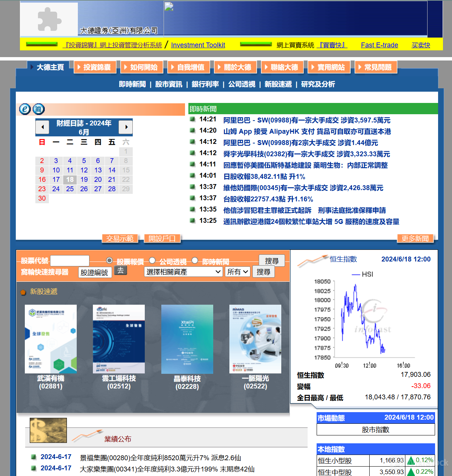Open the 常見問題 tab
The image size is (452, 476).
click(376, 67)
